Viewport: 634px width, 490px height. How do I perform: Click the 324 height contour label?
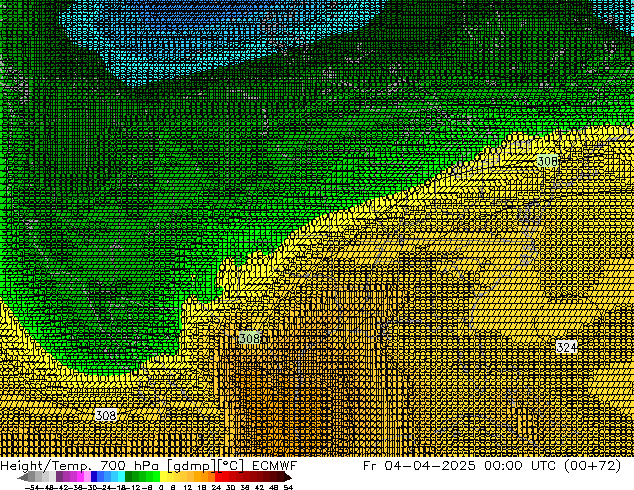[x=566, y=347]
